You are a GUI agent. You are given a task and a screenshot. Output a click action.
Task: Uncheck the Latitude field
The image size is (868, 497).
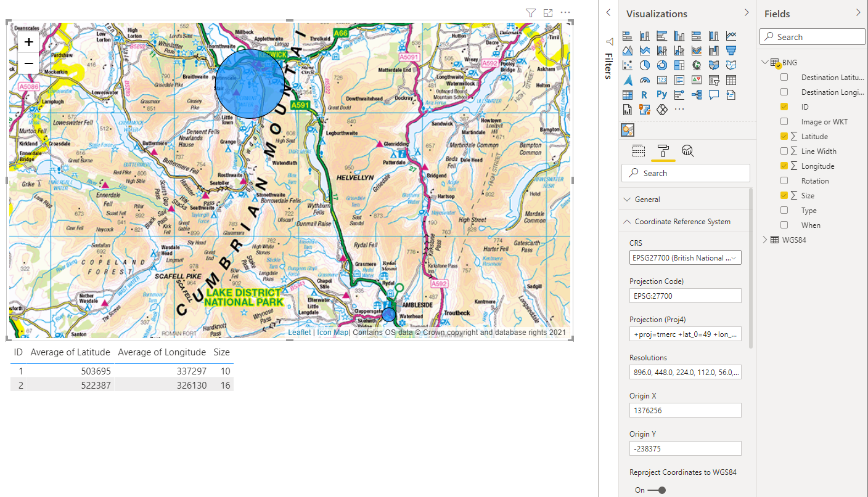click(x=784, y=137)
